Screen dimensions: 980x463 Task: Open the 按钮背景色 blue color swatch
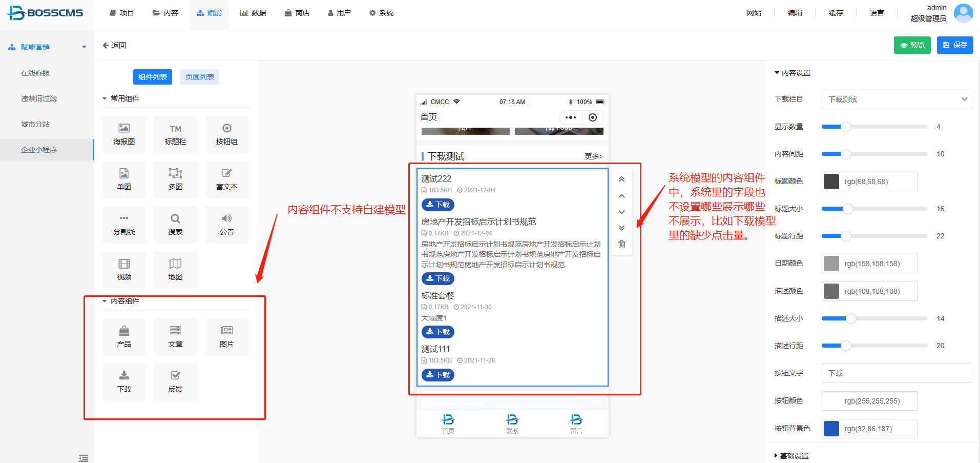point(831,429)
